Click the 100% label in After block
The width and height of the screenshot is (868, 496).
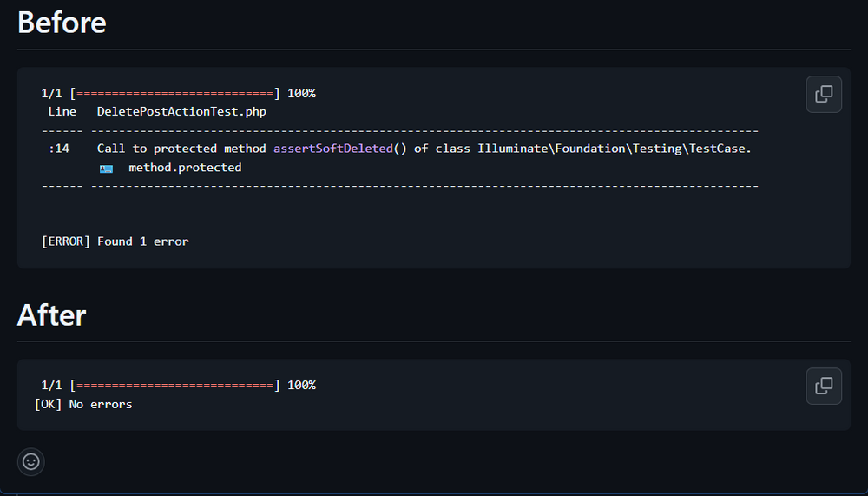tap(301, 385)
